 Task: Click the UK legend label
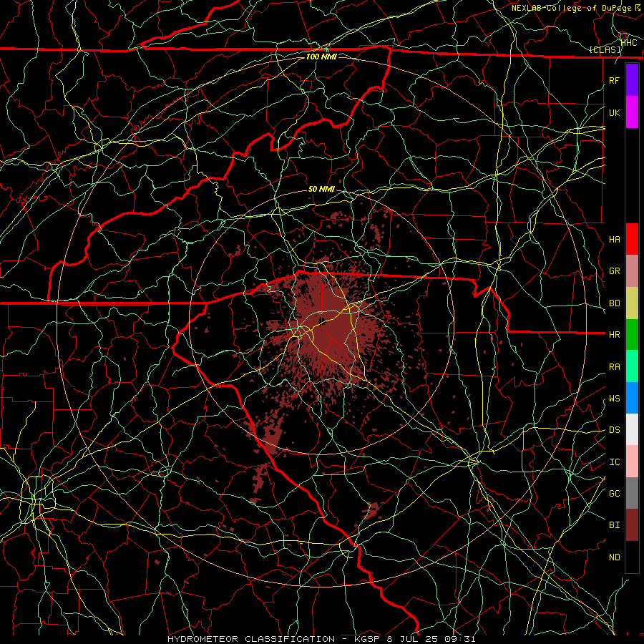pos(614,112)
